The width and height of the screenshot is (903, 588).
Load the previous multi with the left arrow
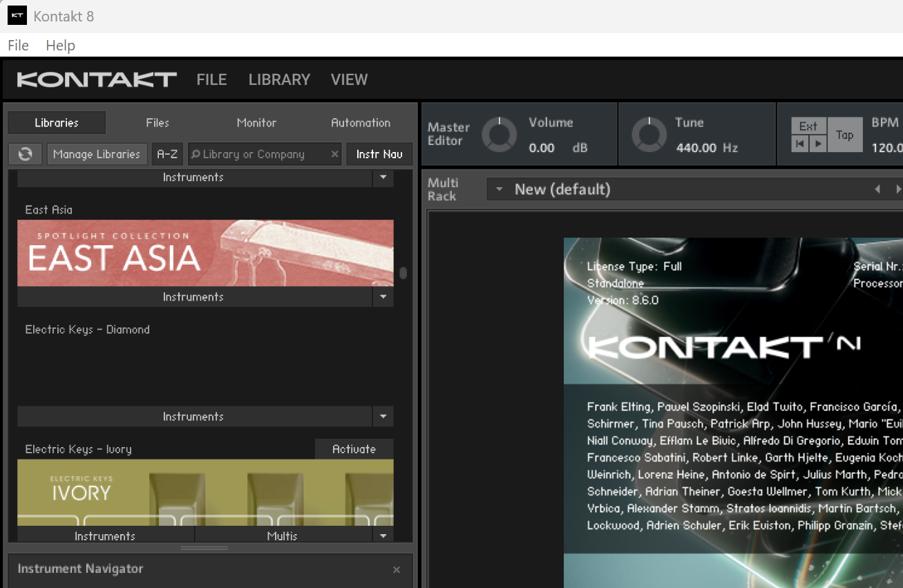[x=877, y=189]
